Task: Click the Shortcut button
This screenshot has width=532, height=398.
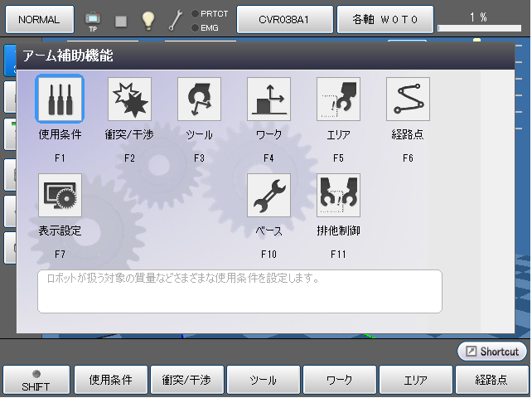Action: (x=491, y=352)
